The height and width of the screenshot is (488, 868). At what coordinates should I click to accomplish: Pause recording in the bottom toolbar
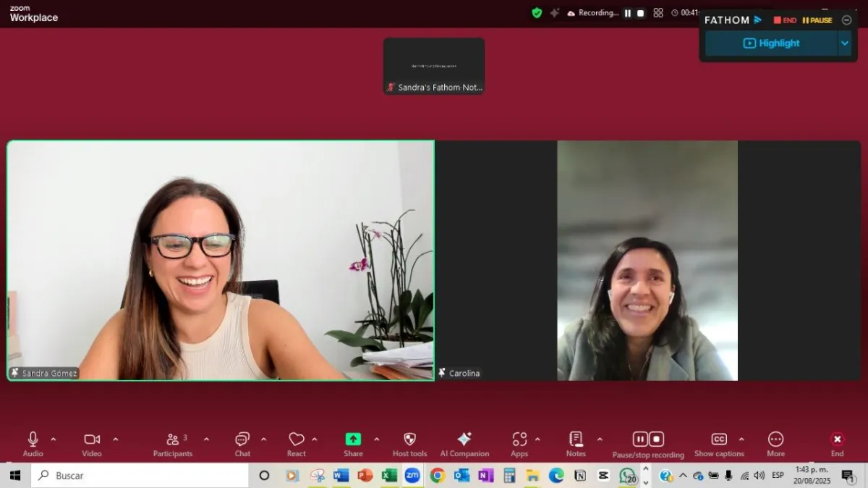click(x=640, y=439)
